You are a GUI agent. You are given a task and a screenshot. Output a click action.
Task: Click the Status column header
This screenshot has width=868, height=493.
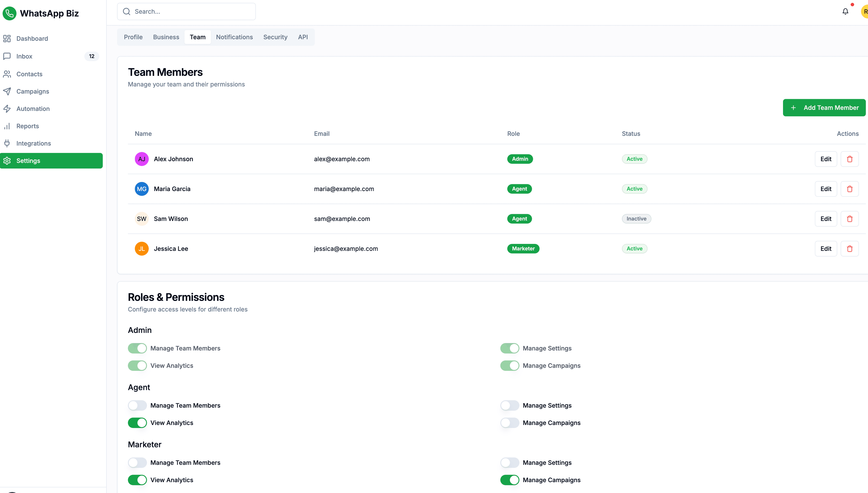(x=631, y=134)
